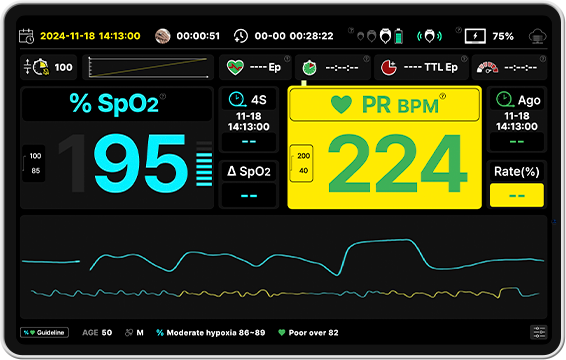Adjust the SpO2 100/85 alarm limits

34,163
